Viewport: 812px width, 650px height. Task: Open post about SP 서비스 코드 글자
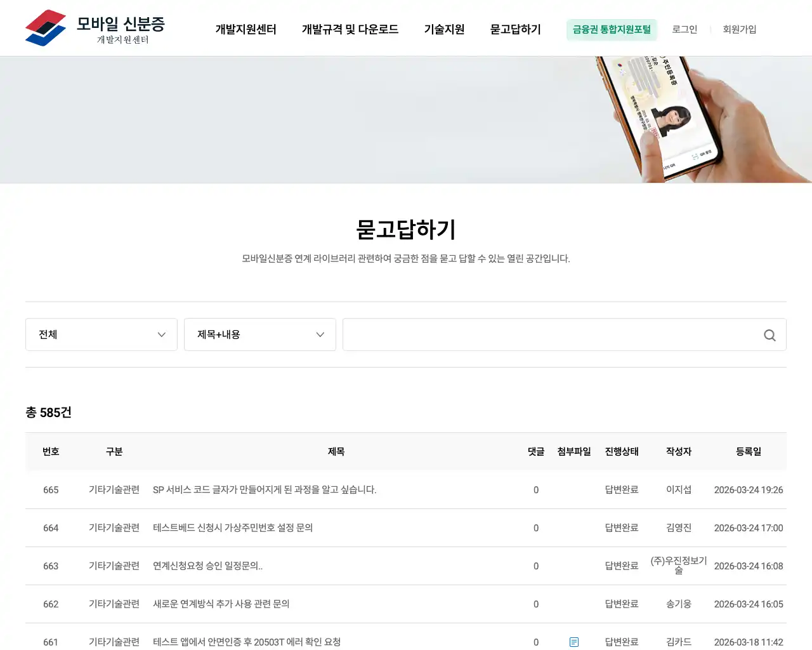click(265, 490)
